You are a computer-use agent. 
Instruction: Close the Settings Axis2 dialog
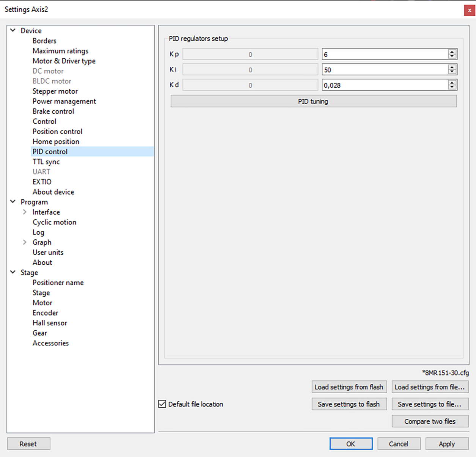point(469,10)
